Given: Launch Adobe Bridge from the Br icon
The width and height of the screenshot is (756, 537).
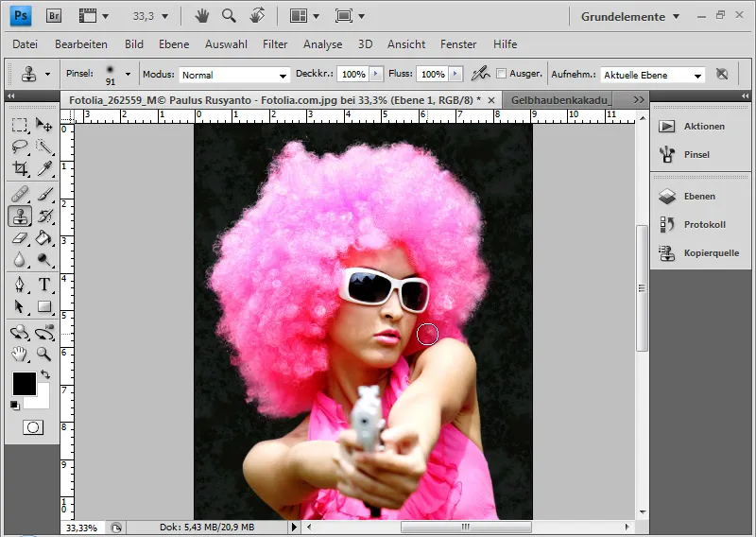Looking at the screenshot, I should click(x=55, y=16).
